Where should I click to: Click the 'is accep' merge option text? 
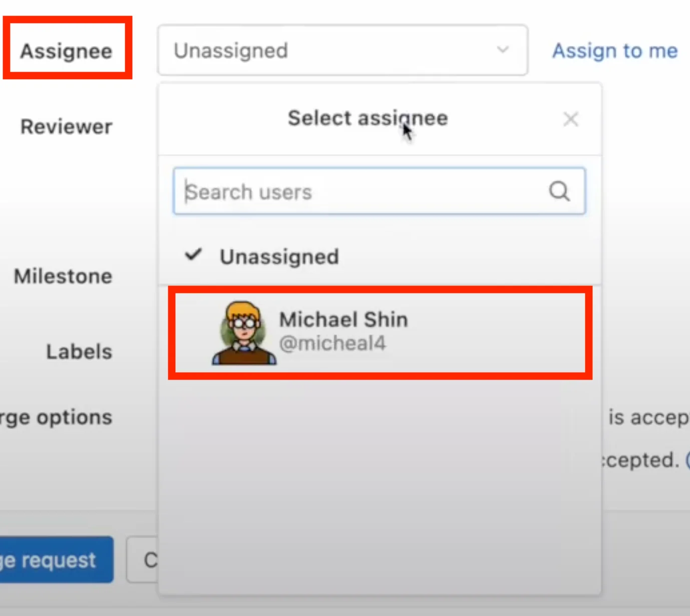click(x=648, y=417)
